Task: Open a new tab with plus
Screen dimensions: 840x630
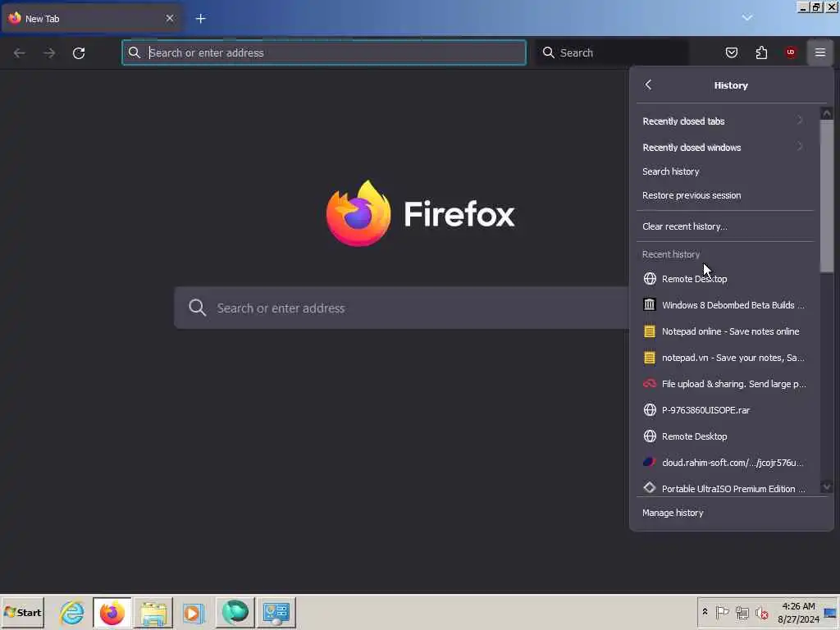Action: pyautogui.click(x=200, y=19)
